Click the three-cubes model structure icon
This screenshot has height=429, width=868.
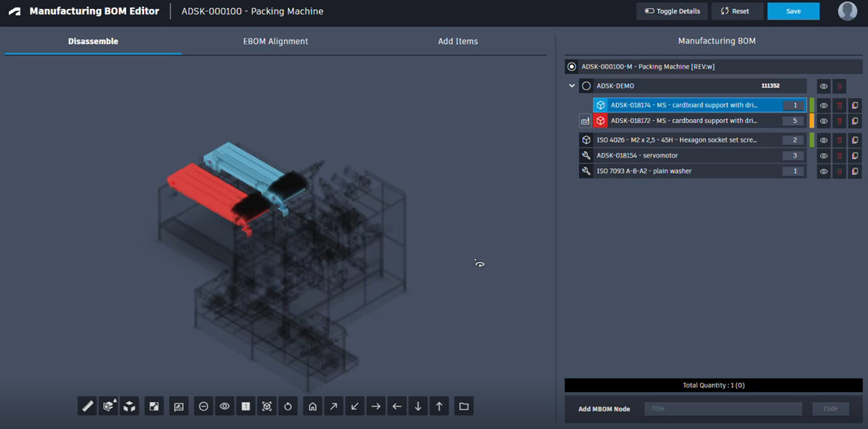point(129,406)
